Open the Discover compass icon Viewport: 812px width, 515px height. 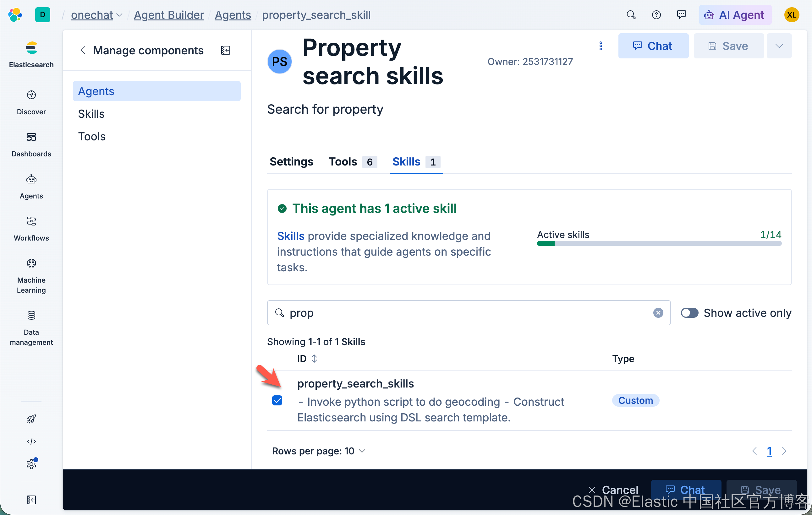tap(31, 95)
